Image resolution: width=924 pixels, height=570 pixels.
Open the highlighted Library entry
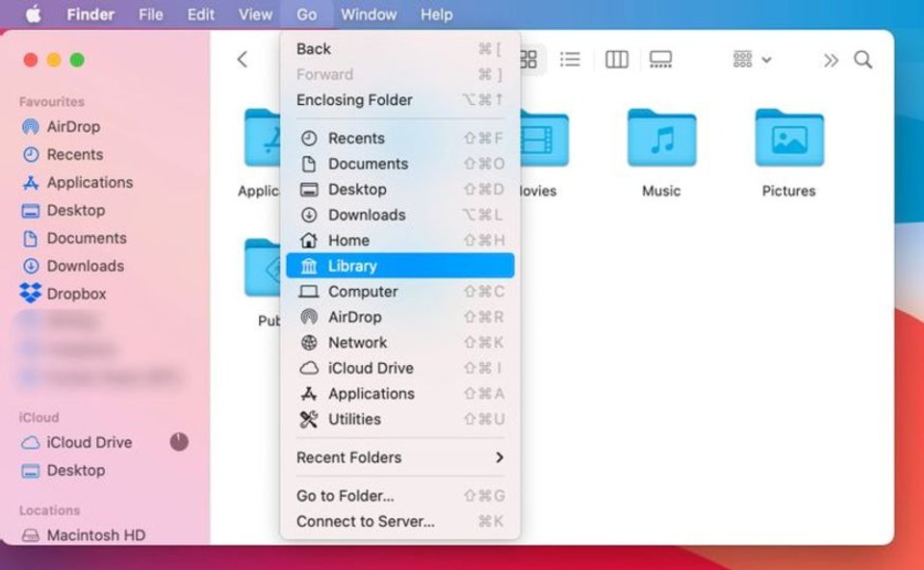pos(400,266)
